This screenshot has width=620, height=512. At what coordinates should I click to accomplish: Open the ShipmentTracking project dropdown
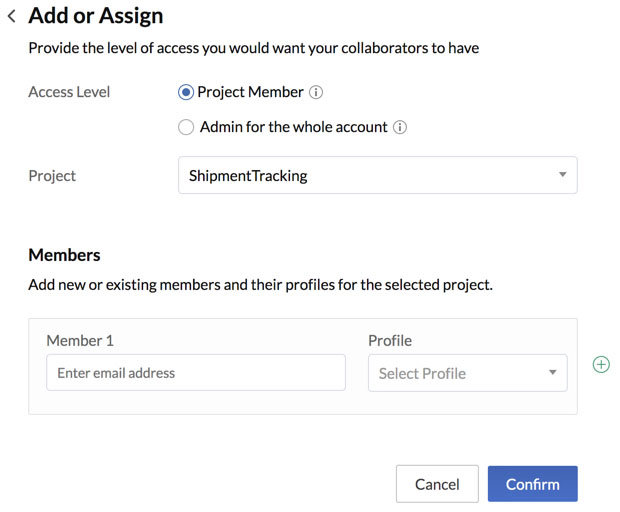(378, 175)
